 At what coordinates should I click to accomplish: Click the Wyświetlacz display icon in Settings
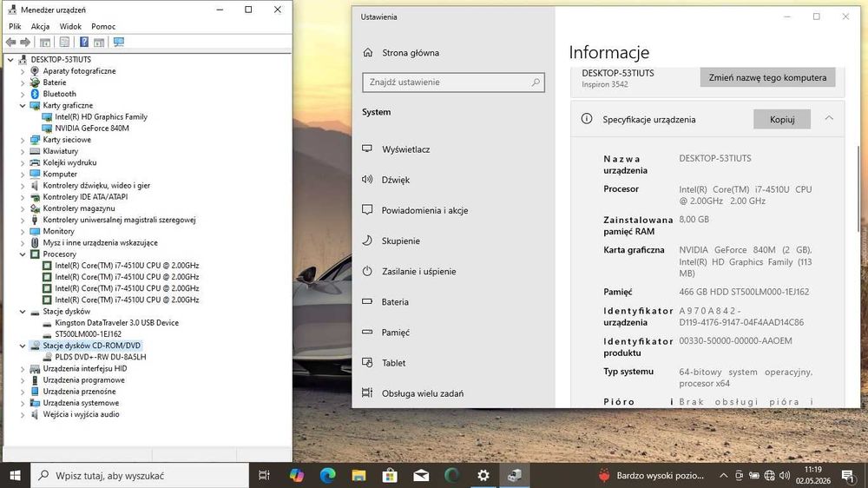click(x=367, y=148)
